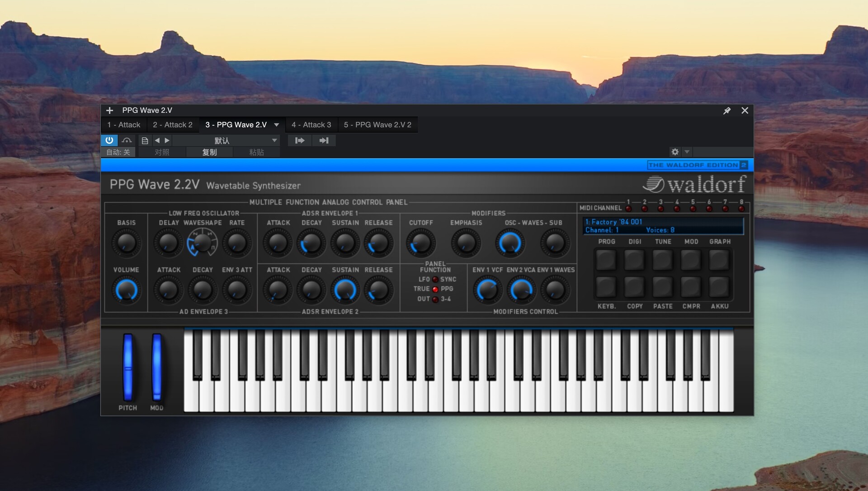Image resolution: width=868 pixels, height=491 pixels.
Task: Click the 粘贴 paste button
Action: [256, 152]
